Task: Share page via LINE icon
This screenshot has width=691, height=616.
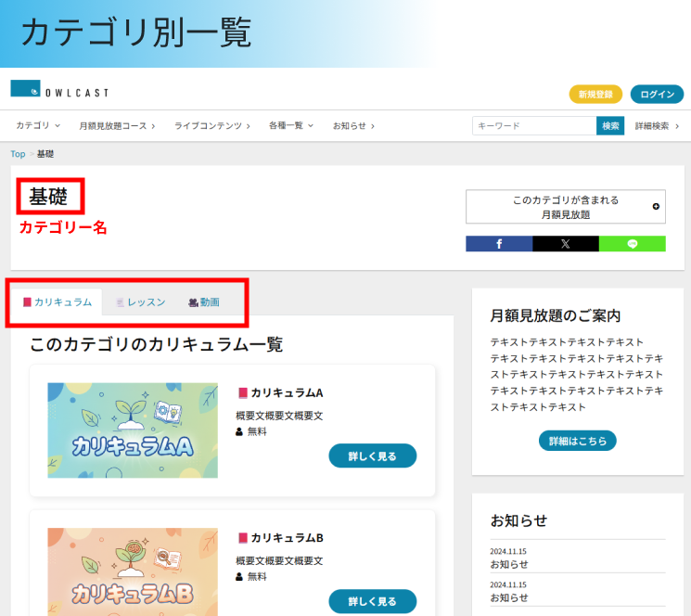Action: tap(633, 244)
